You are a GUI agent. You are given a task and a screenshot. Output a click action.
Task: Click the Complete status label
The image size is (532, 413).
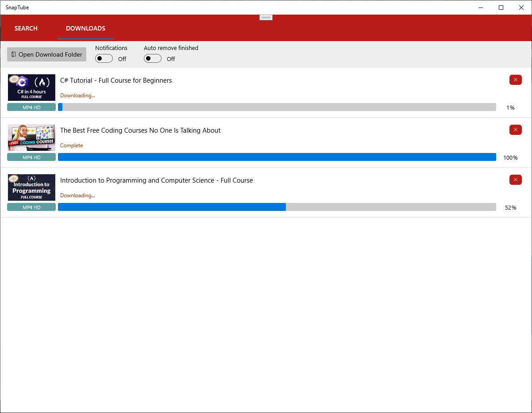coord(71,145)
